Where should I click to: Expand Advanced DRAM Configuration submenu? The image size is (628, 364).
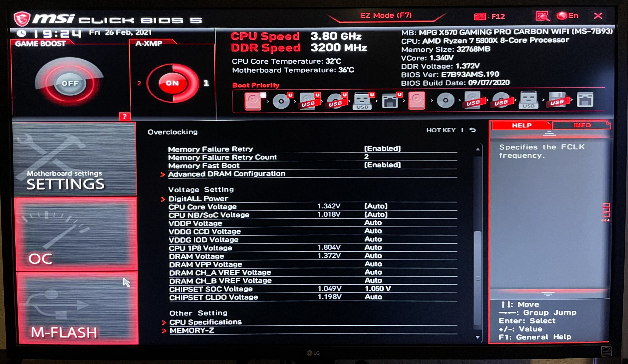[226, 174]
